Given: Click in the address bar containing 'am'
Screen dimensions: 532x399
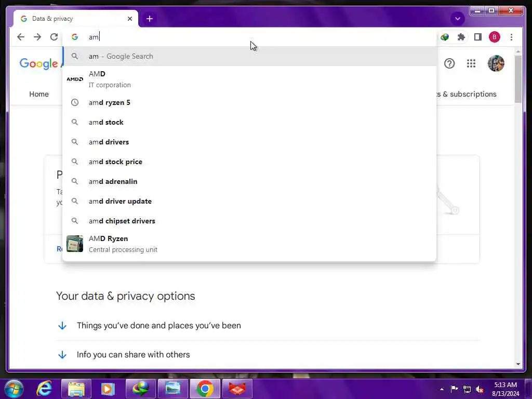Looking at the screenshot, I should coord(249,37).
